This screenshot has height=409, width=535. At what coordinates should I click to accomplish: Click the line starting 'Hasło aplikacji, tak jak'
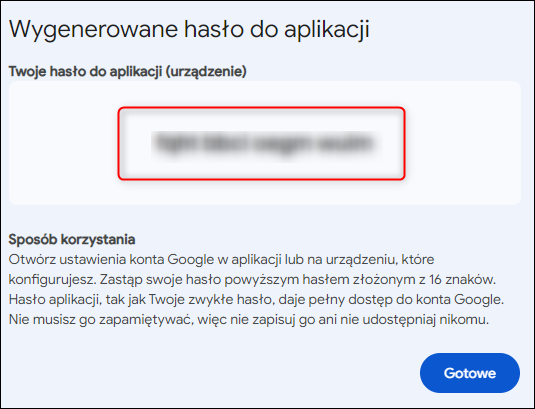[x=256, y=300]
